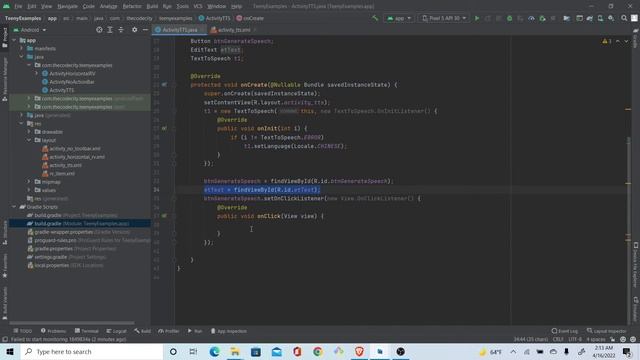640x360 pixels.
Task: Select ActivityTTS class in project tree
Action: (x=62, y=90)
